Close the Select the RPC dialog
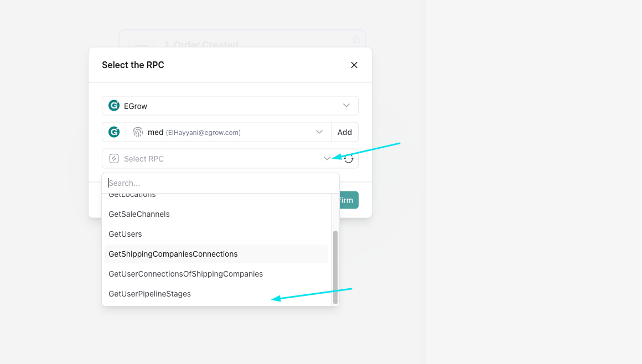Viewport: 642px width, 364px height. pos(354,65)
